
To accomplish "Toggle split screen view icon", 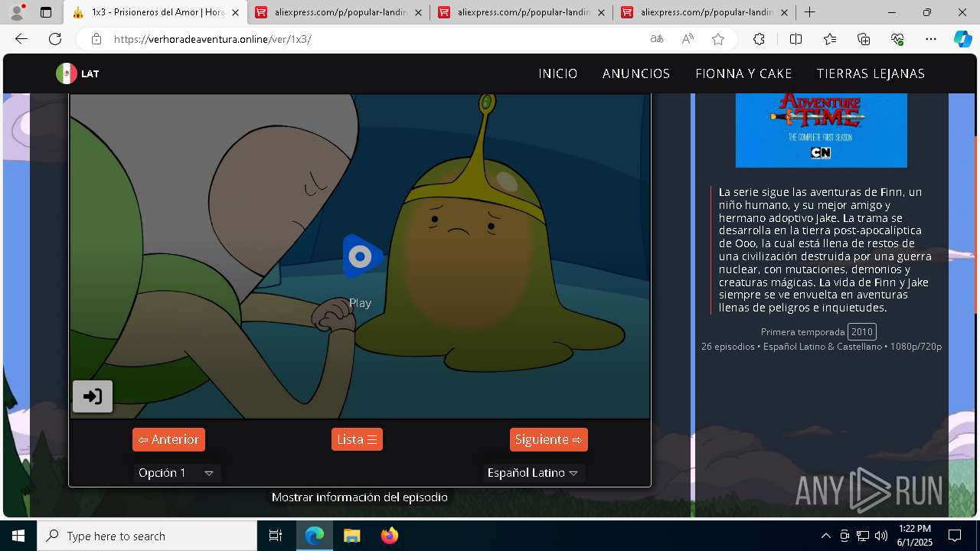I will 795,39.
